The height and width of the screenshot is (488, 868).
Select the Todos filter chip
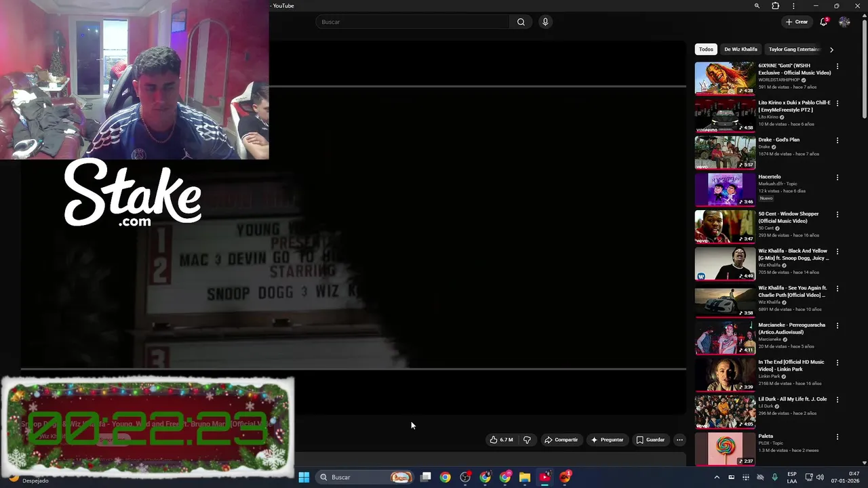coord(706,49)
